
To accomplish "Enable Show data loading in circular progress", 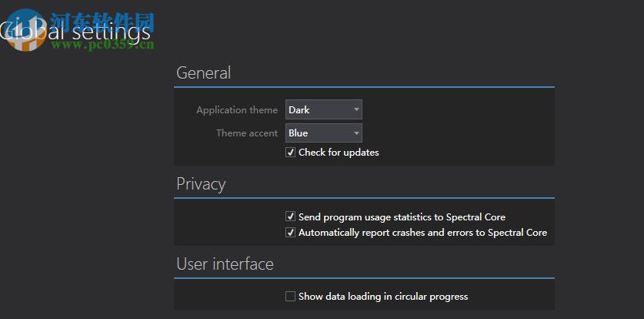I will point(290,297).
